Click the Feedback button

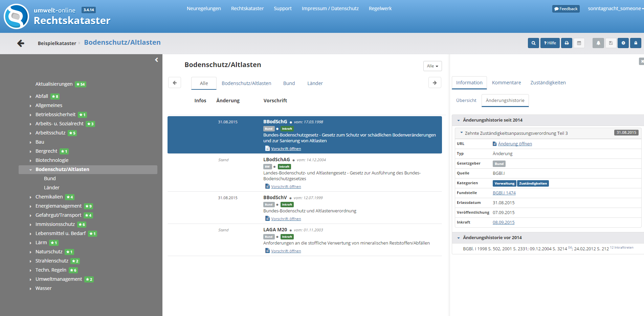(566, 9)
